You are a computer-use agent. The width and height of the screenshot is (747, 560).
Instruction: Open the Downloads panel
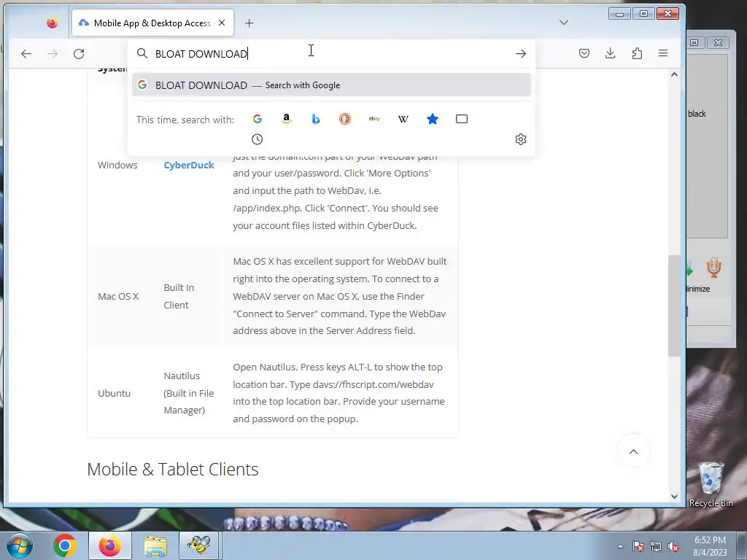pyautogui.click(x=611, y=53)
